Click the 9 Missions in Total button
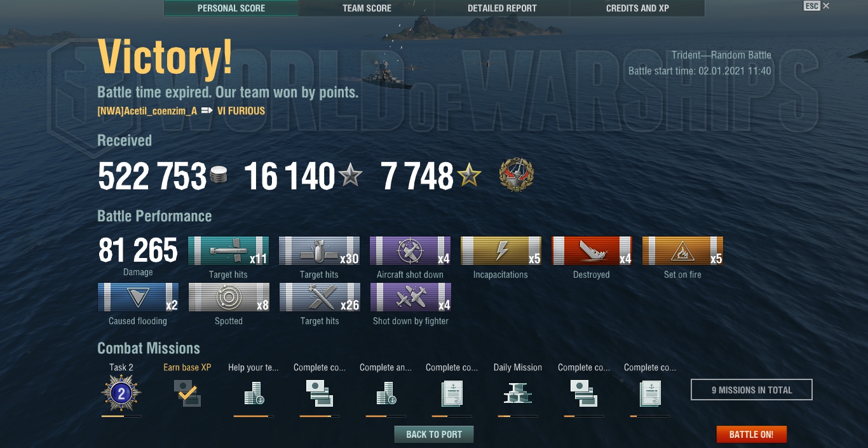 coord(752,390)
